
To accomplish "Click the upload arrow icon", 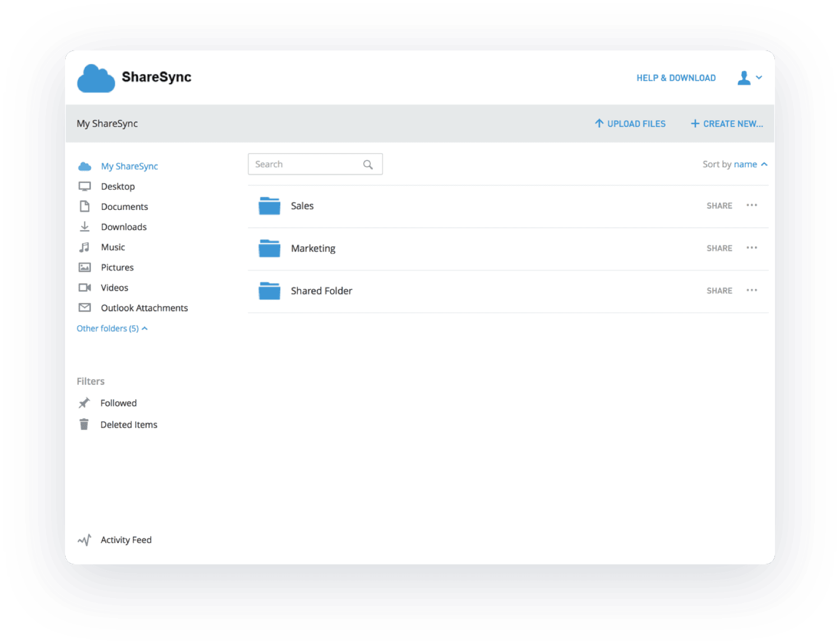I will [599, 123].
